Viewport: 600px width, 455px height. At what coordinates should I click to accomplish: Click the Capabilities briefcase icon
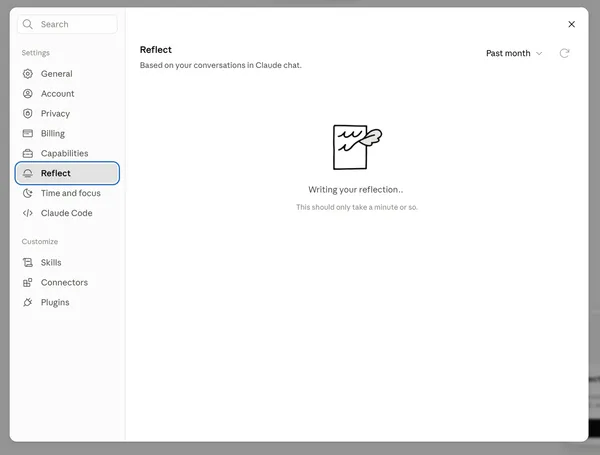28,153
